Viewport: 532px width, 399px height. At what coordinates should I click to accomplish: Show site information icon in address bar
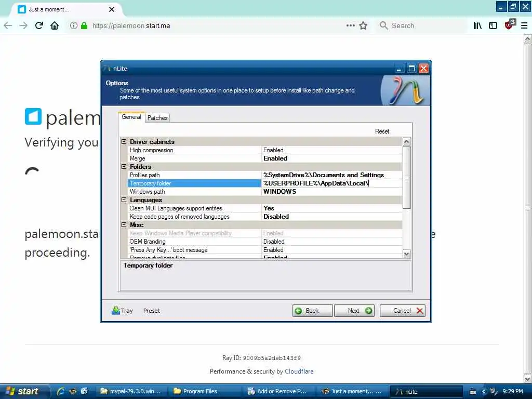click(73, 25)
